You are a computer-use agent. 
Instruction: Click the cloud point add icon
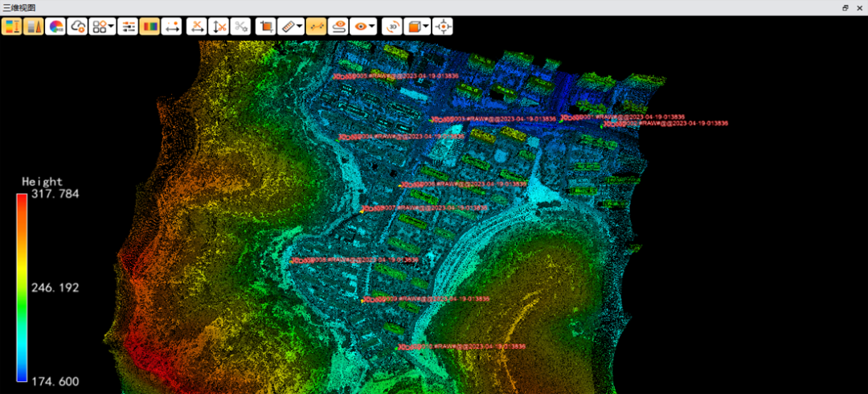pyautogui.click(x=77, y=27)
